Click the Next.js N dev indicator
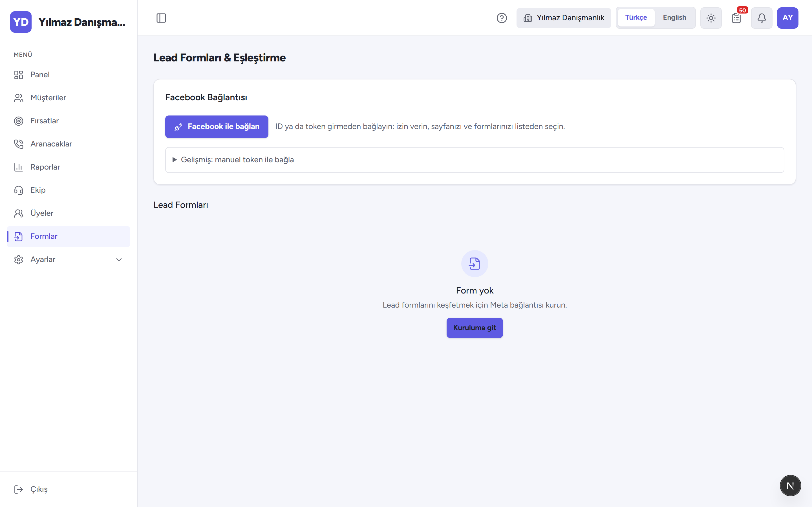This screenshot has width=812, height=507. point(790,485)
